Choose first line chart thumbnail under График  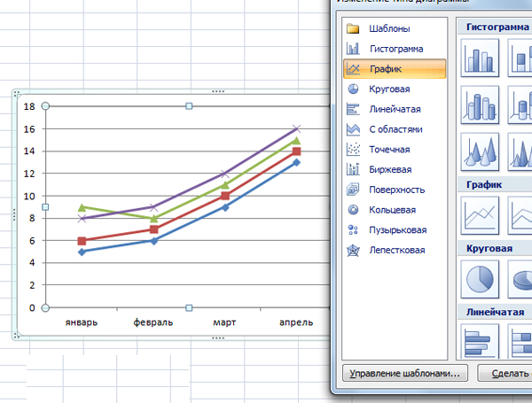(480, 214)
